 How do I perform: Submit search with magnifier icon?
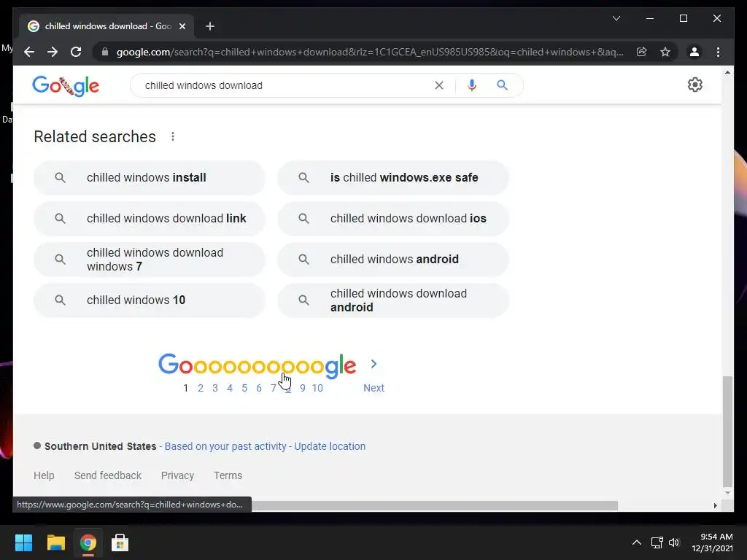tap(502, 85)
